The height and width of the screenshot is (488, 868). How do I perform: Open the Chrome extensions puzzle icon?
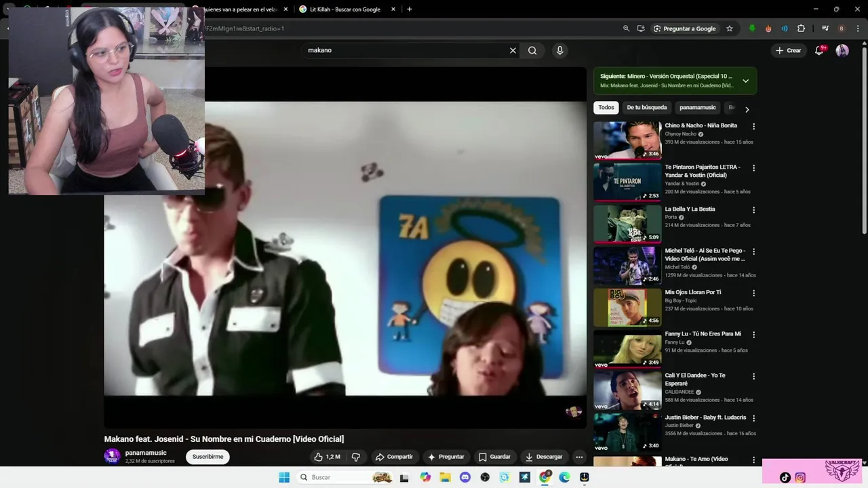[x=802, y=28]
